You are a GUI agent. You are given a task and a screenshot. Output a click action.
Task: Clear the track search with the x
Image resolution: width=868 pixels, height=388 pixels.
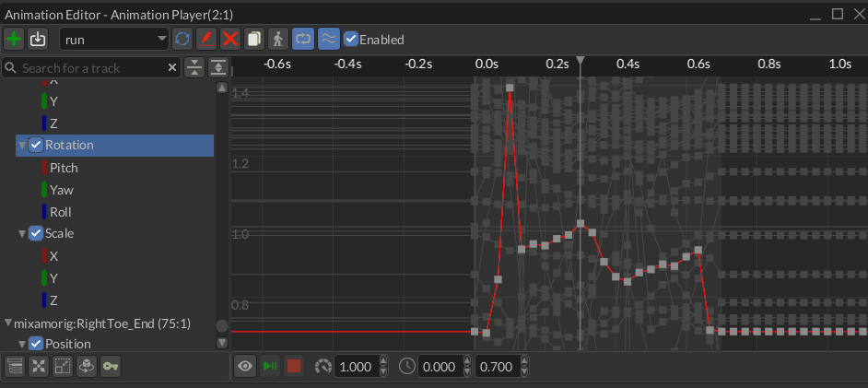coord(172,68)
